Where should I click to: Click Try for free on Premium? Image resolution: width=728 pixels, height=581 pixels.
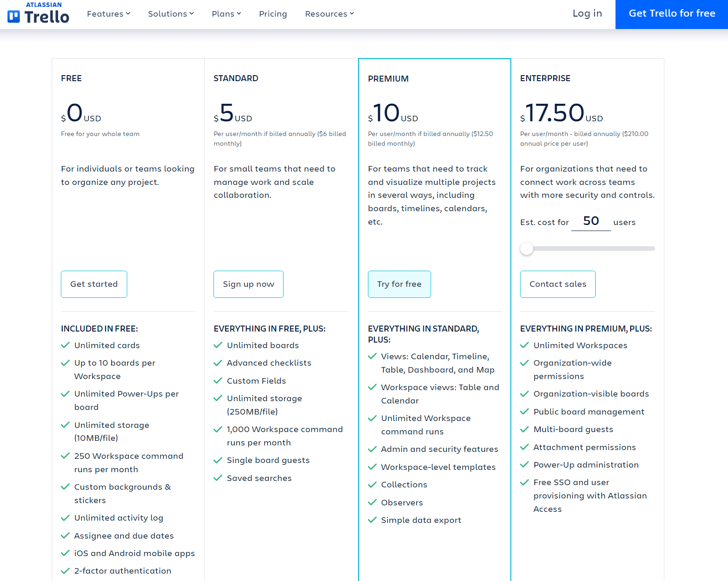click(399, 284)
